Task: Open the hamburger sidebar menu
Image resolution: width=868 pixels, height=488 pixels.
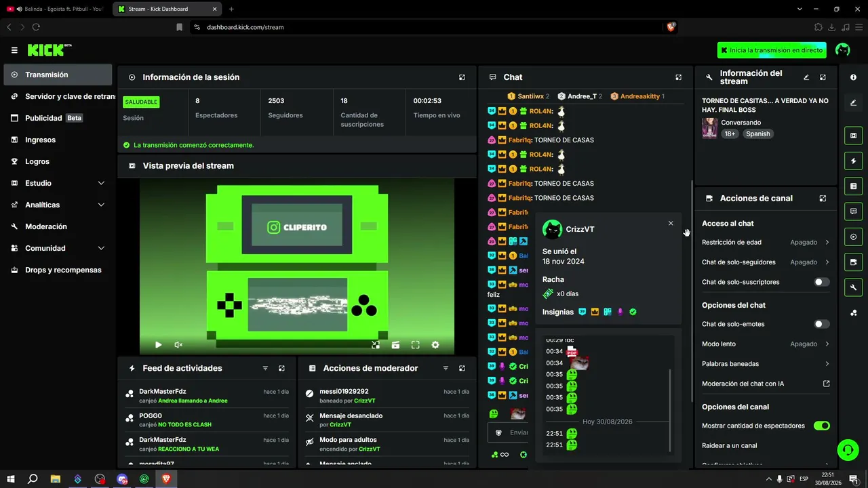Action: 14,50
